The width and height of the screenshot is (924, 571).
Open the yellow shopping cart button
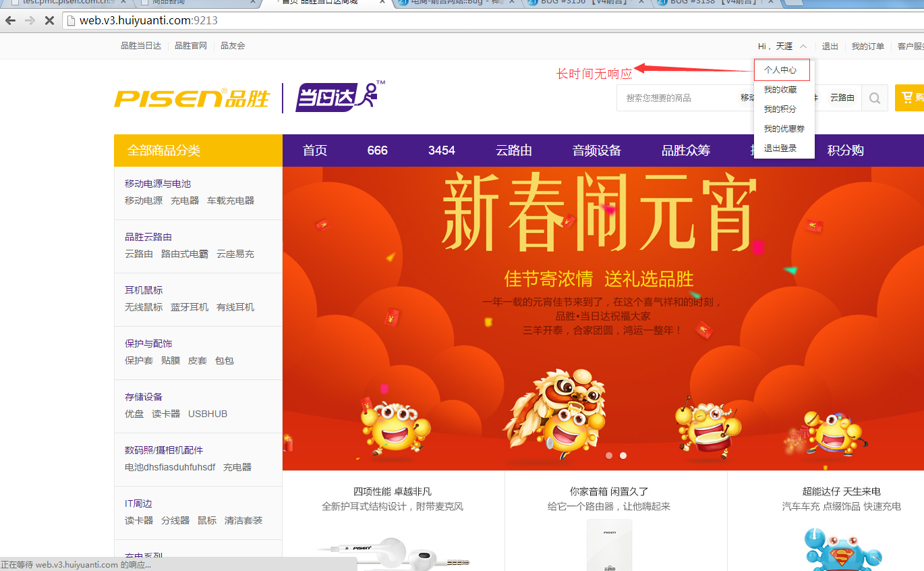909,98
